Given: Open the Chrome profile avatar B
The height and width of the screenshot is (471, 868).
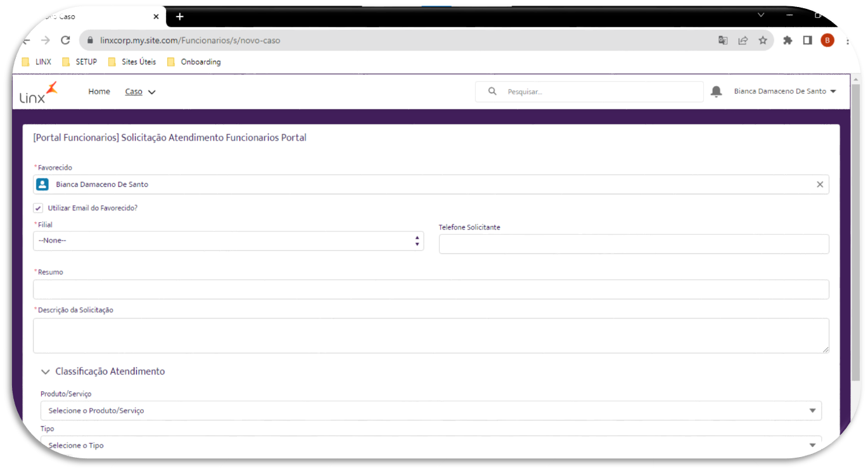Looking at the screenshot, I should 827,41.
